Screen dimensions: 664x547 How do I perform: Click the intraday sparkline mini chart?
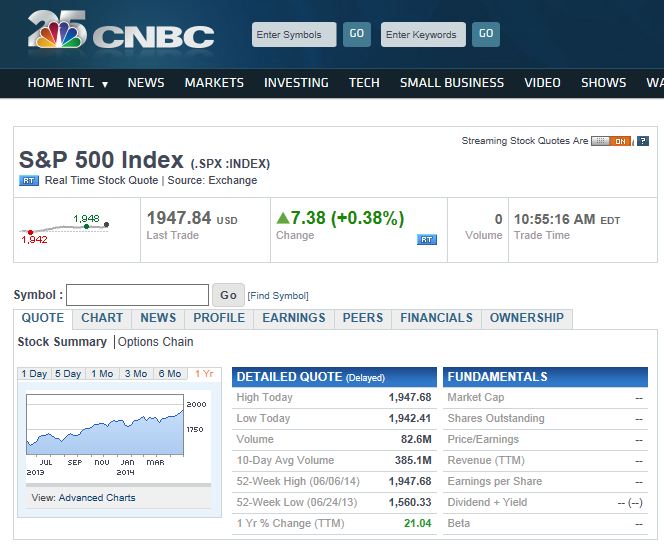[64, 229]
